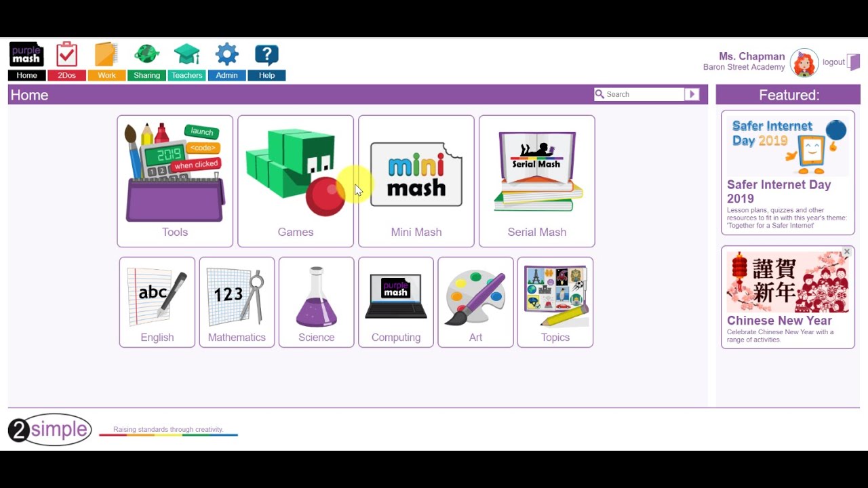The height and width of the screenshot is (488, 868).
Task: Click the search magnifier icon
Action: point(599,94)
